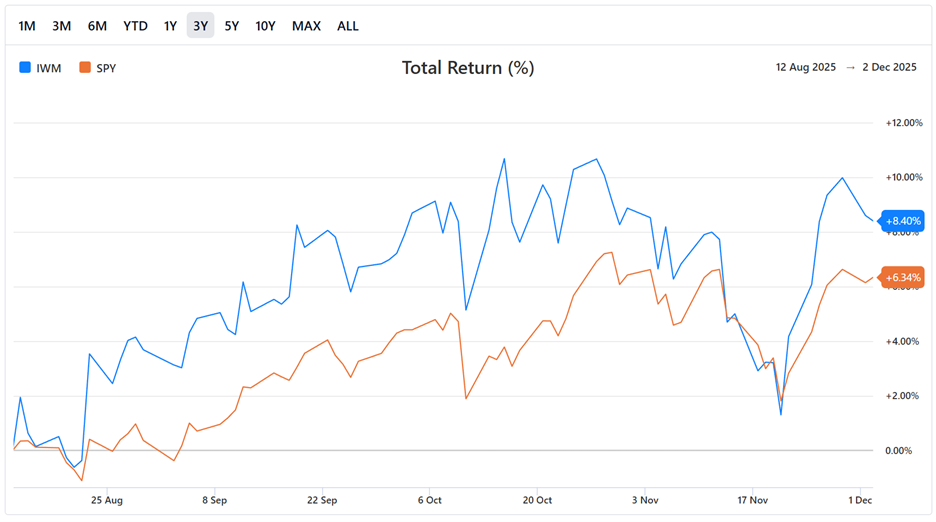Click the 6 Oct axis date marker
Screen dimensions: 936x522
point(429,499)
